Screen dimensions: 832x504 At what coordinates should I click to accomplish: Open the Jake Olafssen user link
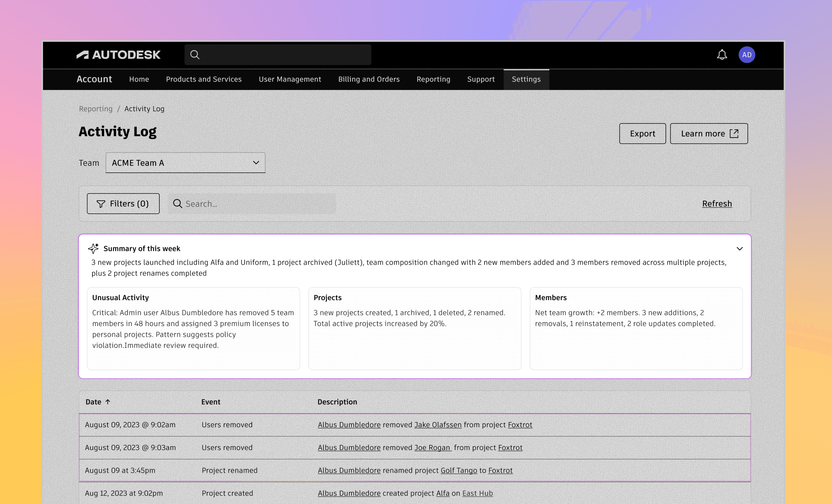click(x=438, y=425)
